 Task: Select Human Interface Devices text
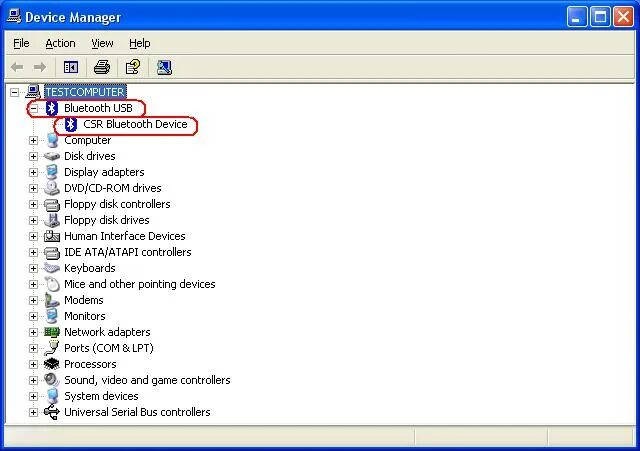(124, 236)
